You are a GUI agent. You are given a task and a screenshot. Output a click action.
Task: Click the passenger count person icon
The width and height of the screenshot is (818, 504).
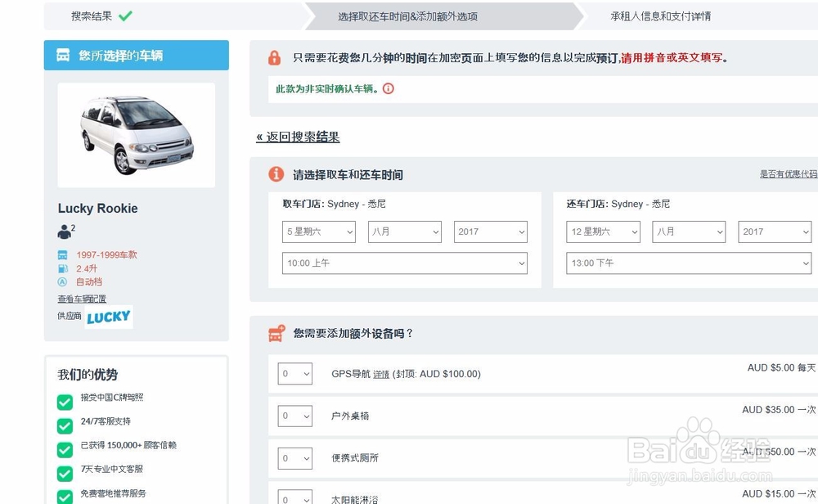[64, 231]
